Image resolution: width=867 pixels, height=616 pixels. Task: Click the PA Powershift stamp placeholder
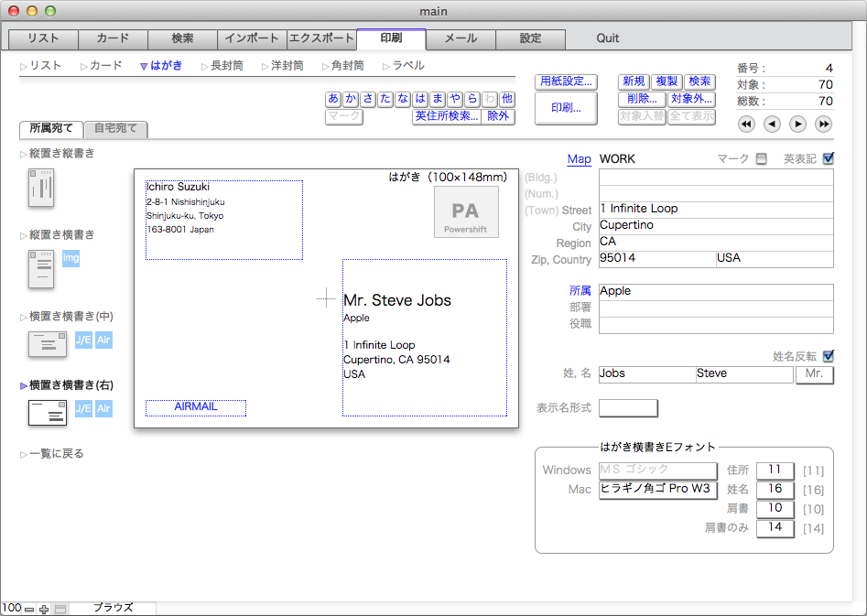466,211
